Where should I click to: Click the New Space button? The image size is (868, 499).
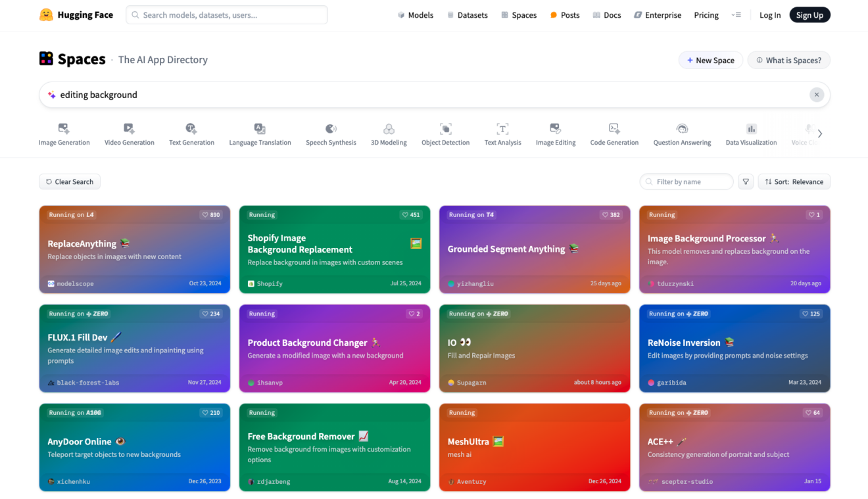point(710,60)
